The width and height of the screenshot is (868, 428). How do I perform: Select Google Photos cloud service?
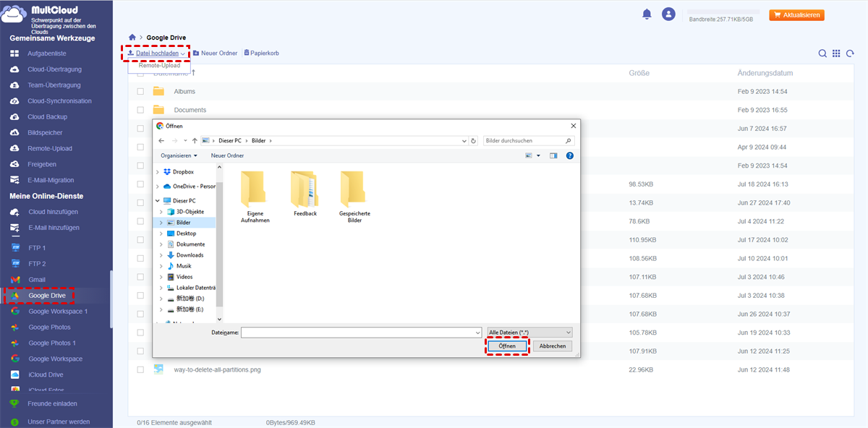coord(50,328)
